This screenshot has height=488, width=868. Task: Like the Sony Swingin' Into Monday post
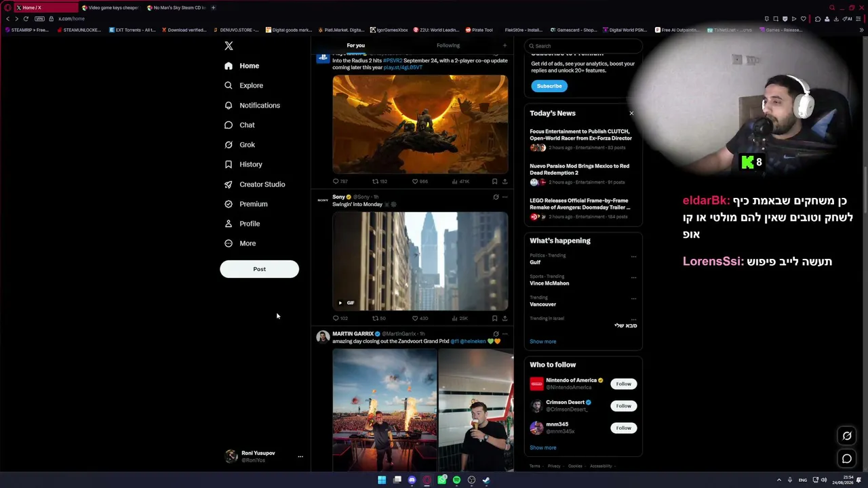coord(420,319)
